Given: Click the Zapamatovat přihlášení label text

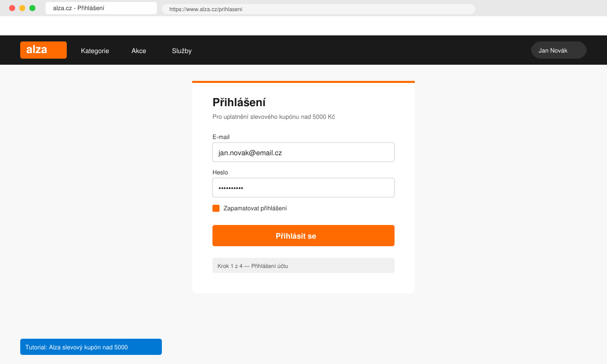Looking at the screenshot, I should pyautogui.click(x=255, y=208).
